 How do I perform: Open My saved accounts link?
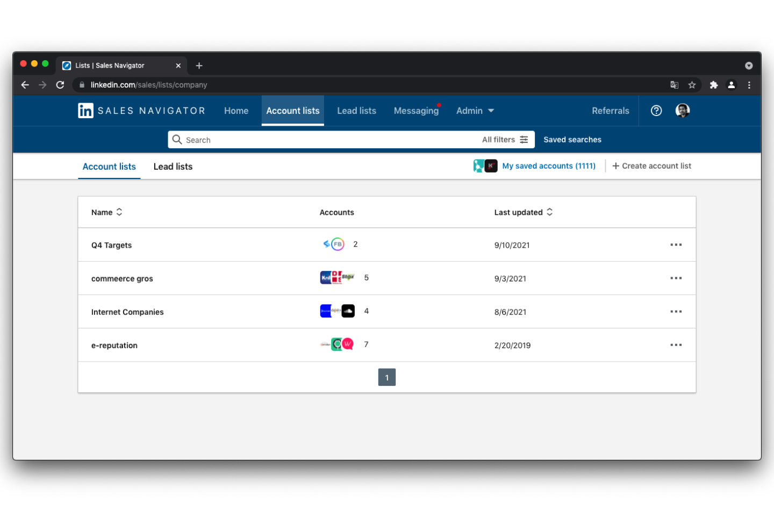pyautogui.click(x=549, y=166)
